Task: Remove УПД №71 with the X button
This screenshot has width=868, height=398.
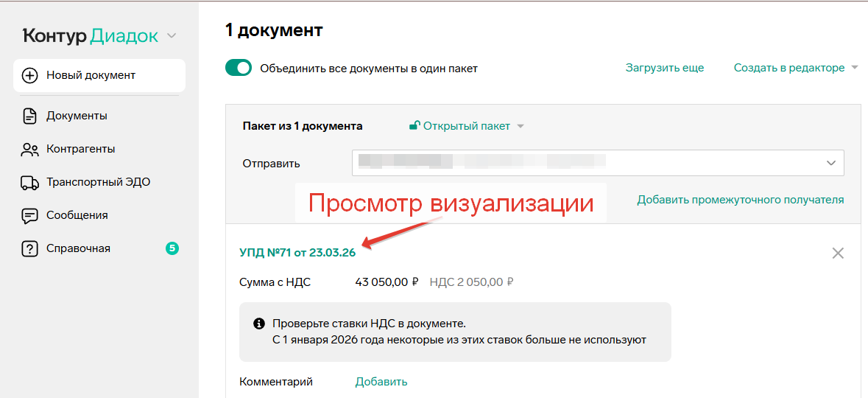Action: [x=838, y=254]
